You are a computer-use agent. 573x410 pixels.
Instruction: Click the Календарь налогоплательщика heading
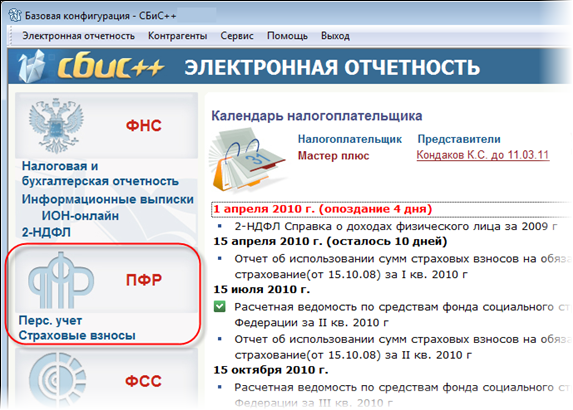(x=317, y=116)
